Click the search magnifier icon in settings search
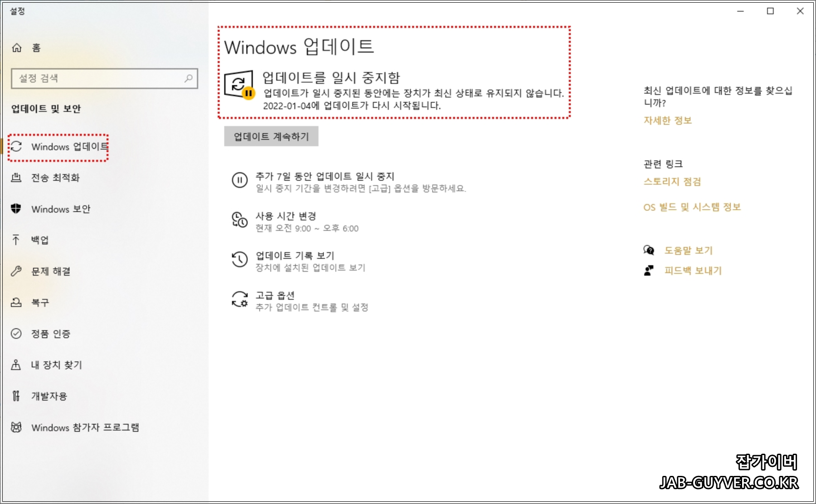 pyautogui.click(x=189, y=78)
